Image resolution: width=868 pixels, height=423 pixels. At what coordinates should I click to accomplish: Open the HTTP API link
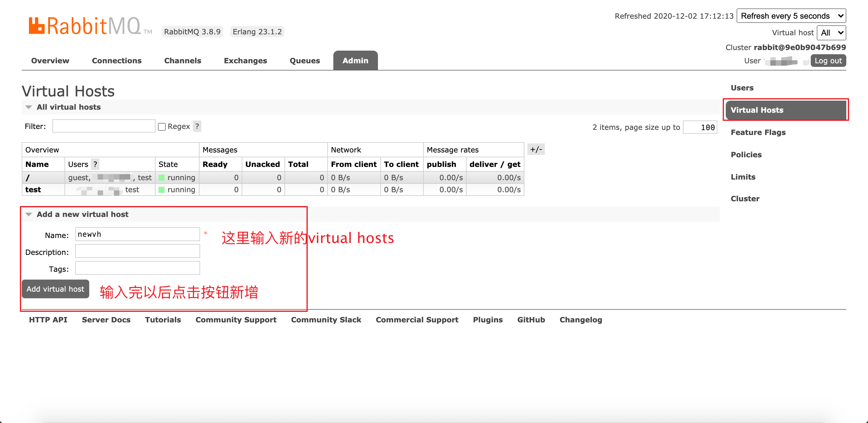(48, 320)
